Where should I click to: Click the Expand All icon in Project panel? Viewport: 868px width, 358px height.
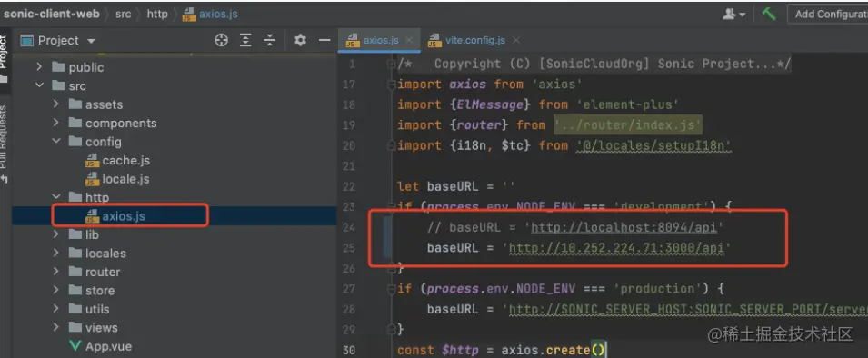click(x=245, y=40)
